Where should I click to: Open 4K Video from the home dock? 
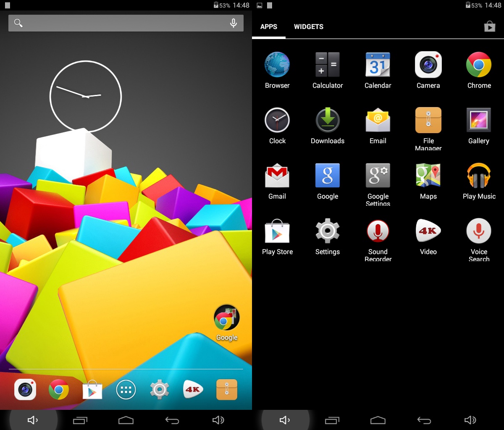193,390
